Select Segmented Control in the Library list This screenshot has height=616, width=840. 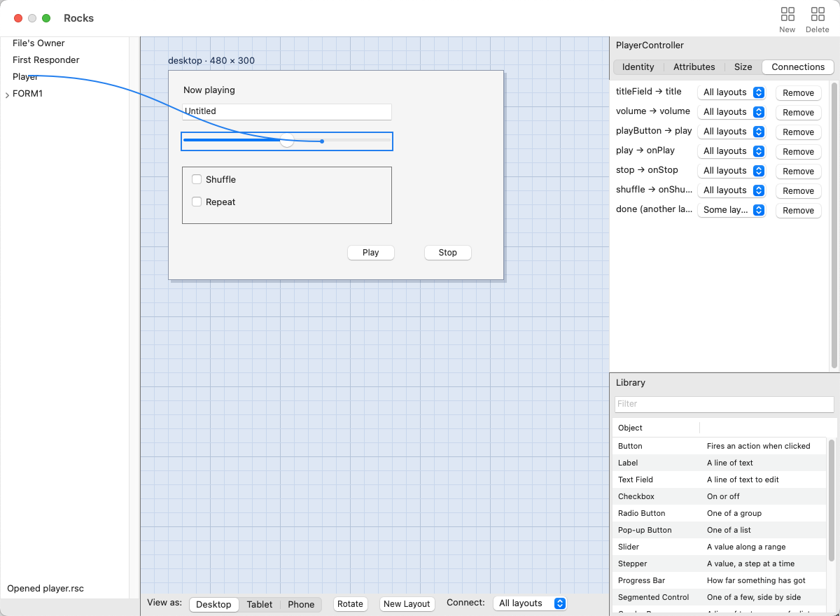tap(719, 597)
